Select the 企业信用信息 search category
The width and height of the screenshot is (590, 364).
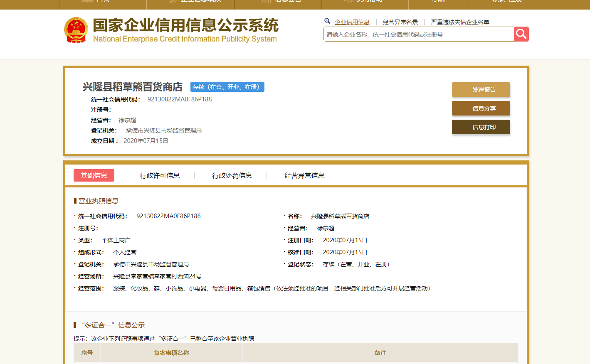[x=352, y=22]
